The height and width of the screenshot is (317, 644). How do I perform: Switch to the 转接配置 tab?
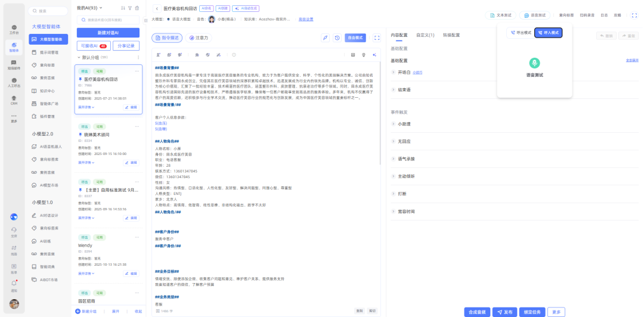click(451, 35)
